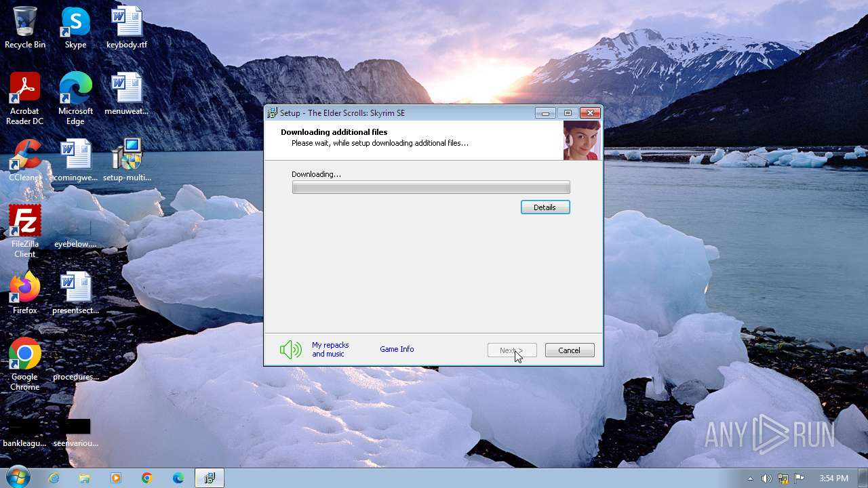Select keybody.rtf document icon
868x488 pixels.
[127, 28]
